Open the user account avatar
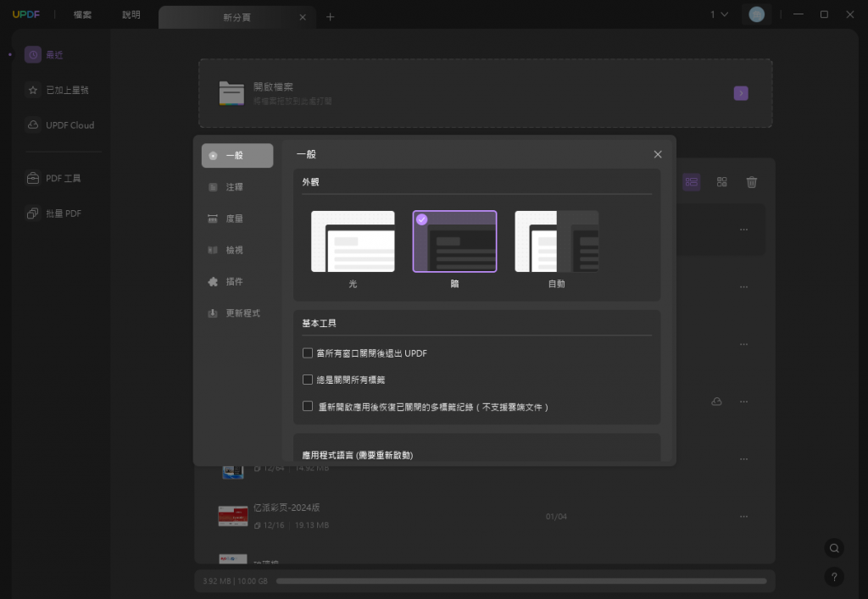Screen dimensions: 868x599 click(x=756, y=14)
